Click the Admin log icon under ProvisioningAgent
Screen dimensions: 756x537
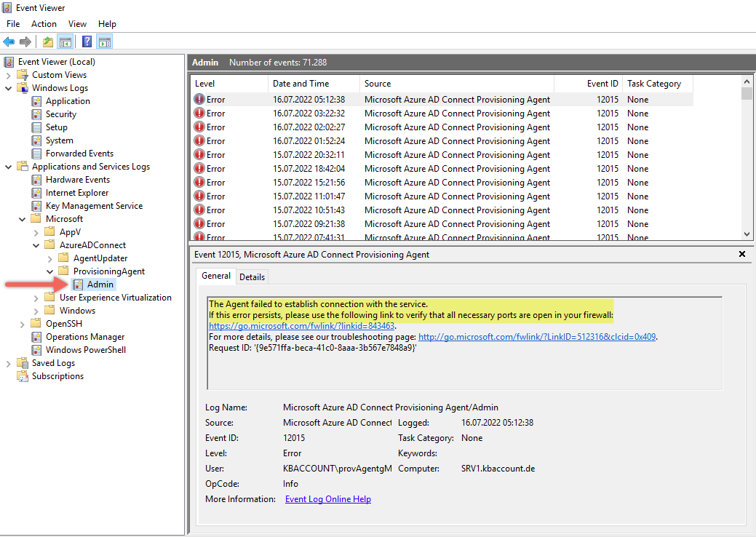click(x=78, y=285)
